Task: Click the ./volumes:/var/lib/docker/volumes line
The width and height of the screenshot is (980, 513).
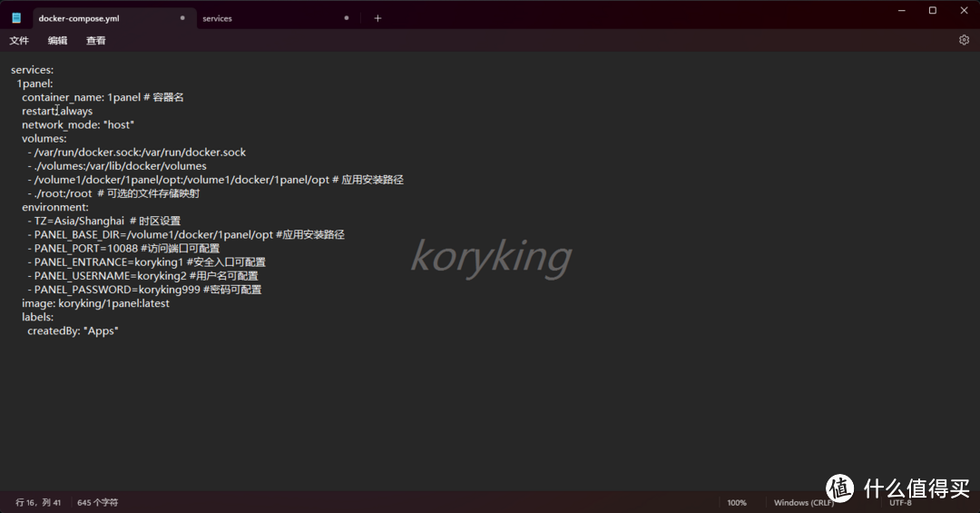Action: point(117,166)
